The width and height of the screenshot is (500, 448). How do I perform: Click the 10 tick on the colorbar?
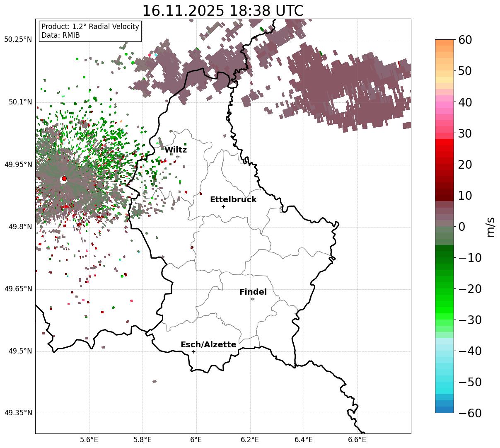465,196
